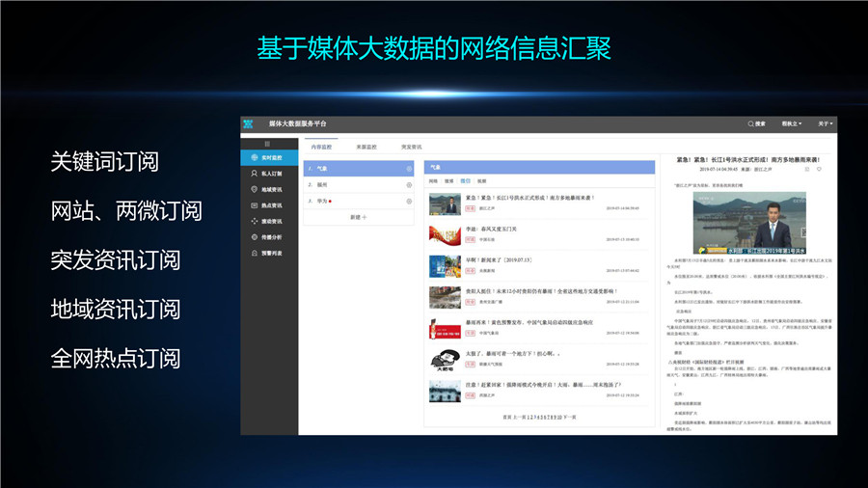Expand the 关于 dropdown menu

824,124
